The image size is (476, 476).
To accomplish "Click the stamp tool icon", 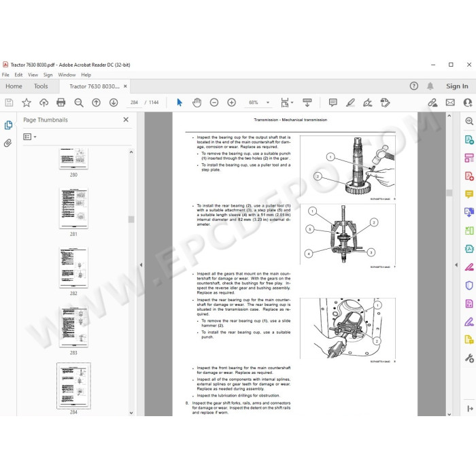I will (x=385, y=103).
